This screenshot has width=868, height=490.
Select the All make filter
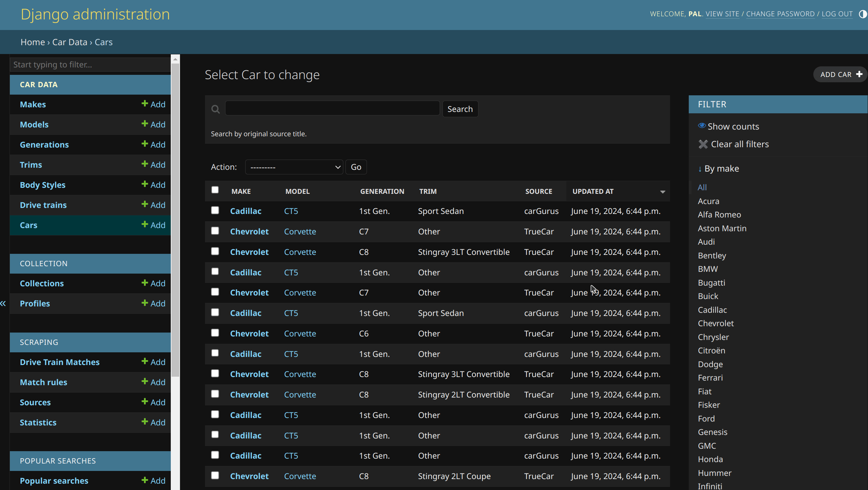[x=702, y=187]
